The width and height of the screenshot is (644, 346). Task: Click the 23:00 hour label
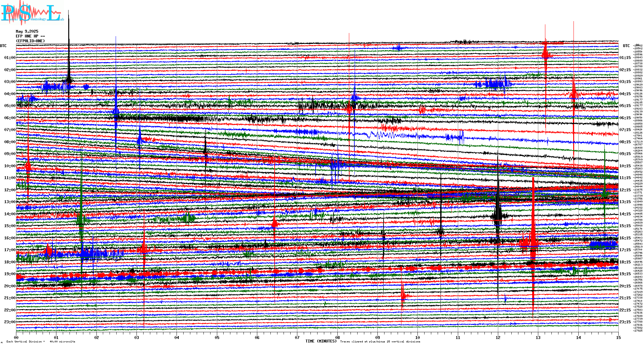(x=10, y=322)
